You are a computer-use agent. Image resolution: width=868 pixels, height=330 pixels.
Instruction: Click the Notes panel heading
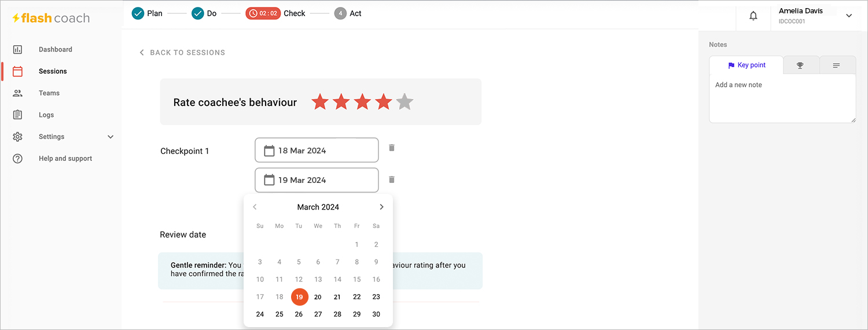pyautogui.click(x=718, y=45)
